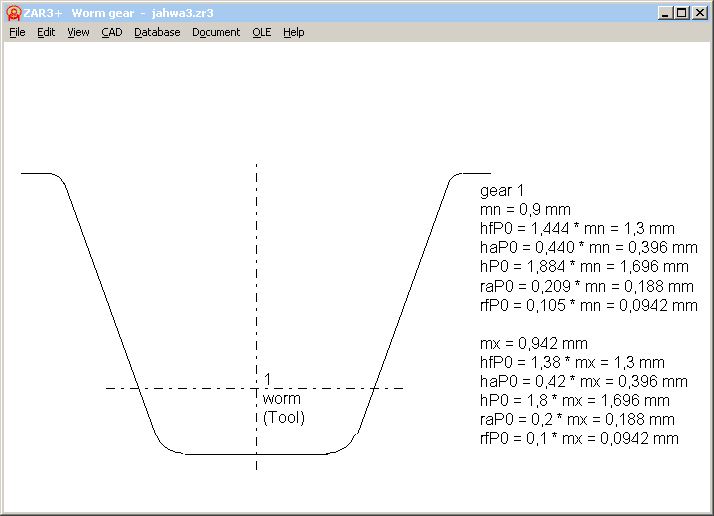714x516 pixels.
Task: Open the View menu
Action: (78, 32)
